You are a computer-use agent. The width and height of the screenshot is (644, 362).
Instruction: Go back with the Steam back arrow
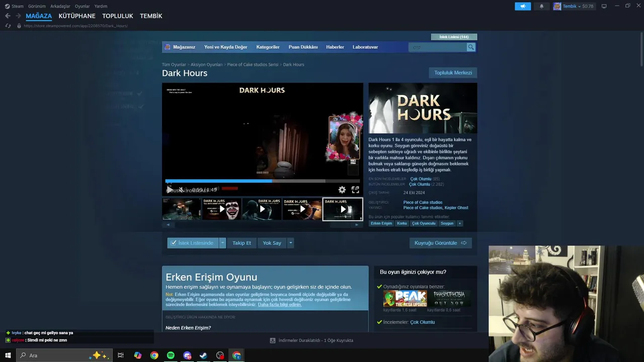8,16
